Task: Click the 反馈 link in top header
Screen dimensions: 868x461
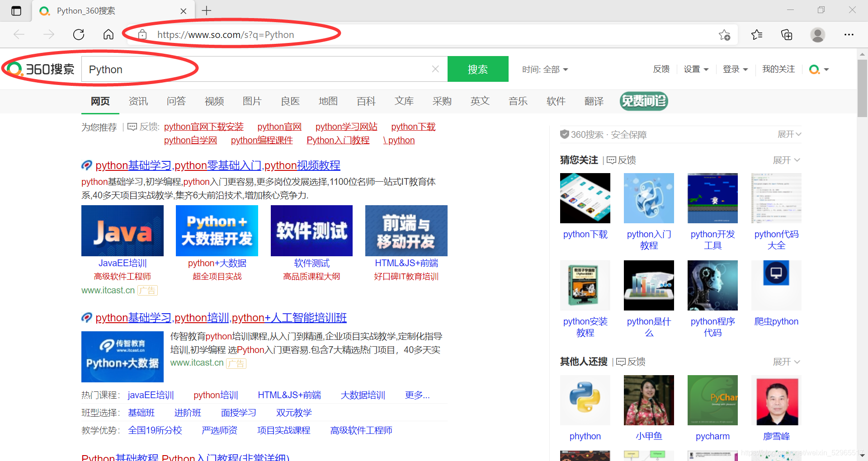Action: coord(661,69)
